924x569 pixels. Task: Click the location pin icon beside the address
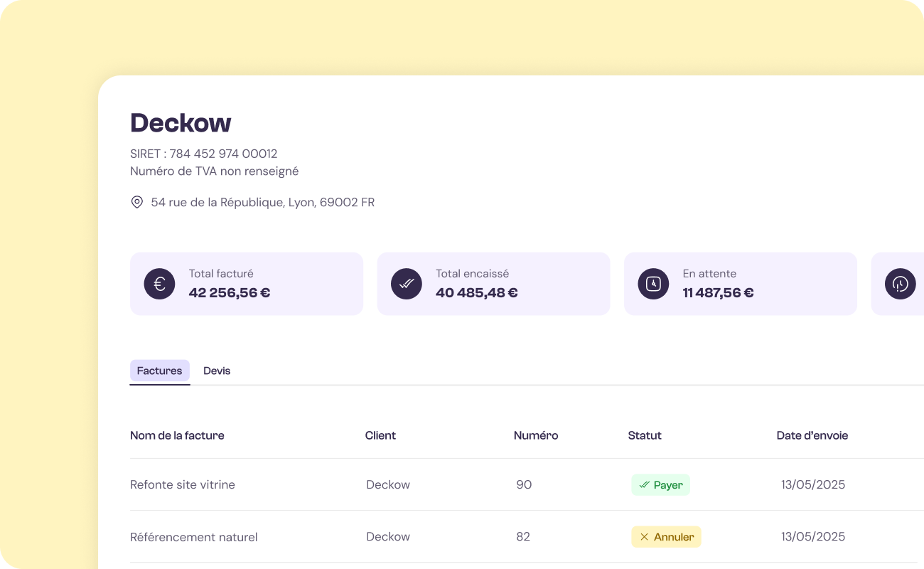[137, 203]
